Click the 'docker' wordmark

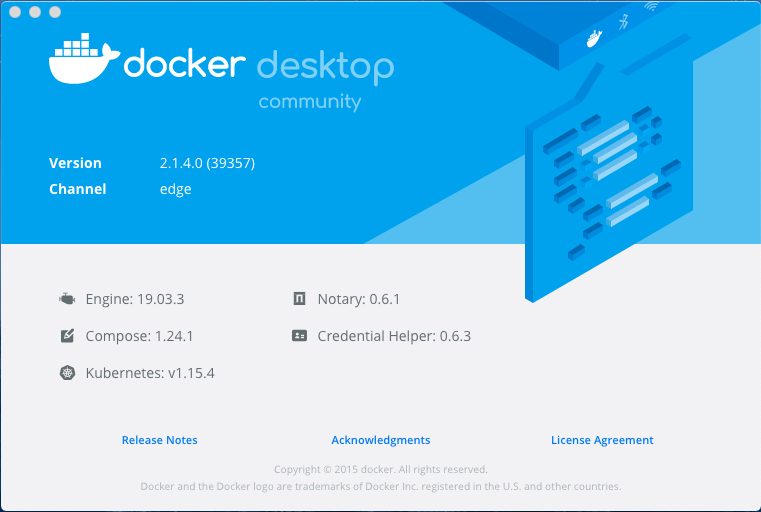[184, 62]
